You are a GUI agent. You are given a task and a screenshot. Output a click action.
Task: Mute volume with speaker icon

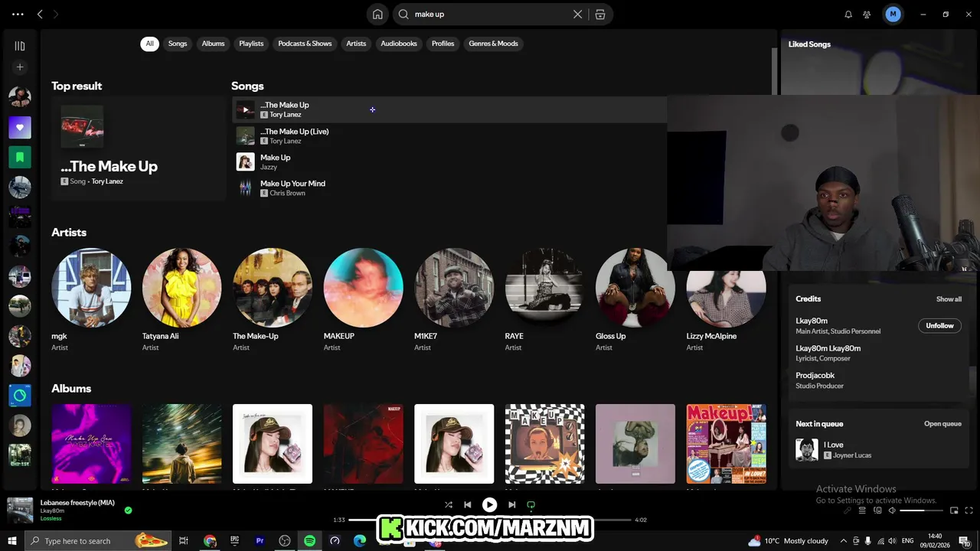click(893, 510)
